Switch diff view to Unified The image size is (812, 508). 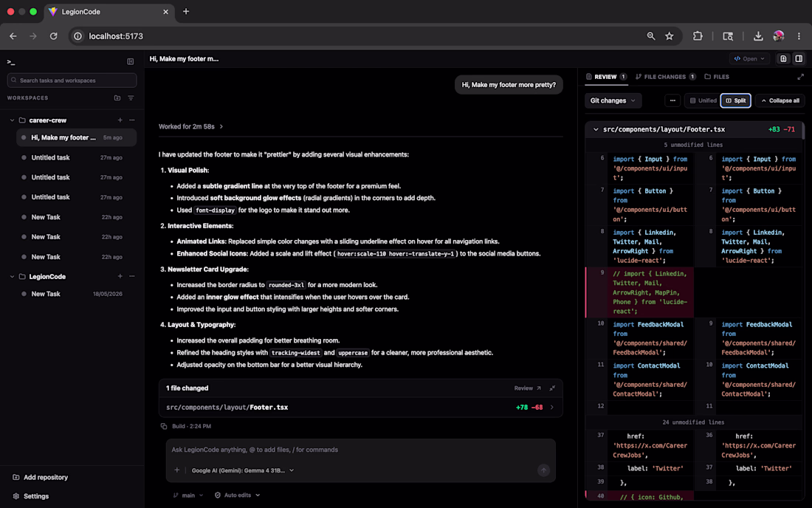[703, 100]
